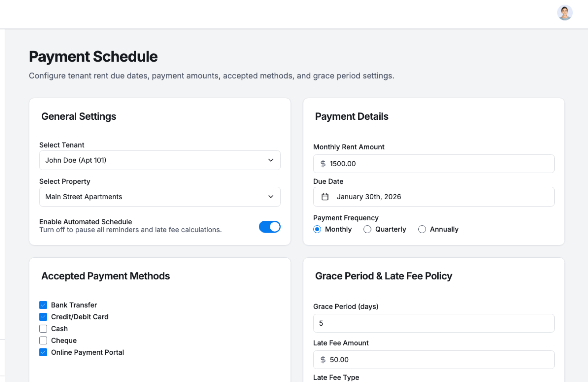
Task: Select Monthly payment frequency
Action: pos(317,229)
